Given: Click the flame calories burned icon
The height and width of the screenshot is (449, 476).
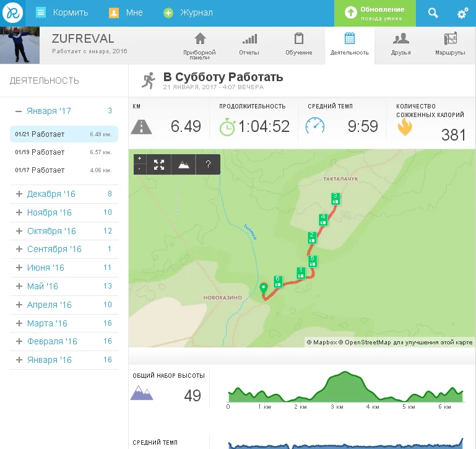Looking at the screenshot, I should [x=405, y=127].
